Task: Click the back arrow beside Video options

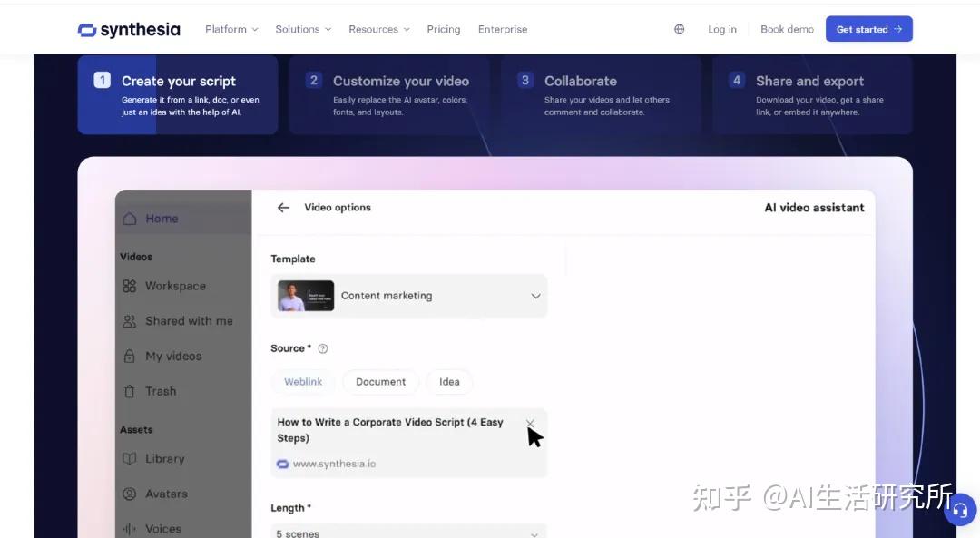Action: (283, 208)
